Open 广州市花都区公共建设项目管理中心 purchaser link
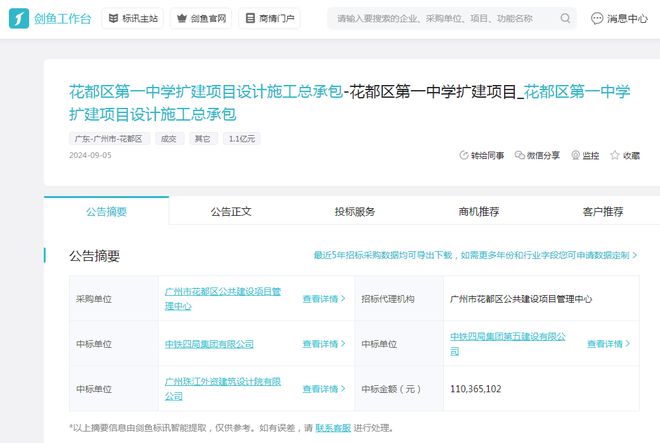660x443 pixels. click(x=223, y=299)
